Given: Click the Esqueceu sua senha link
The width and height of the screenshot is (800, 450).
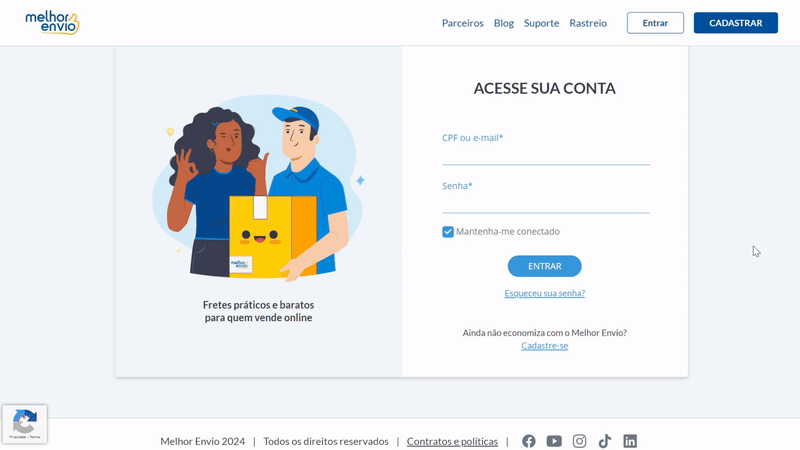Looking at the screenshot, I should click(544, 293).
